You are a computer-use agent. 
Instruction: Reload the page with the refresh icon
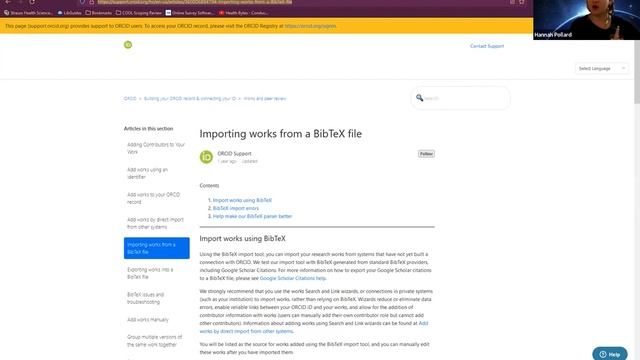click(32, 2)
